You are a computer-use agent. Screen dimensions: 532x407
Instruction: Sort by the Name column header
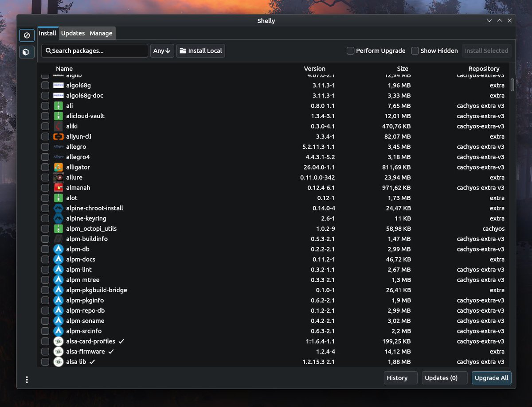(64, 69)
